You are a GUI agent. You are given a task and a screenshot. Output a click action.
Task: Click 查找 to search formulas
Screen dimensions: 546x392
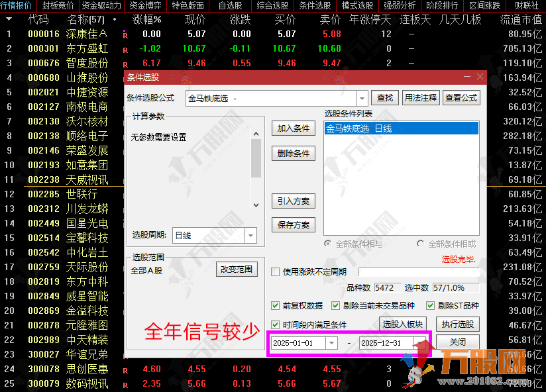385,97
